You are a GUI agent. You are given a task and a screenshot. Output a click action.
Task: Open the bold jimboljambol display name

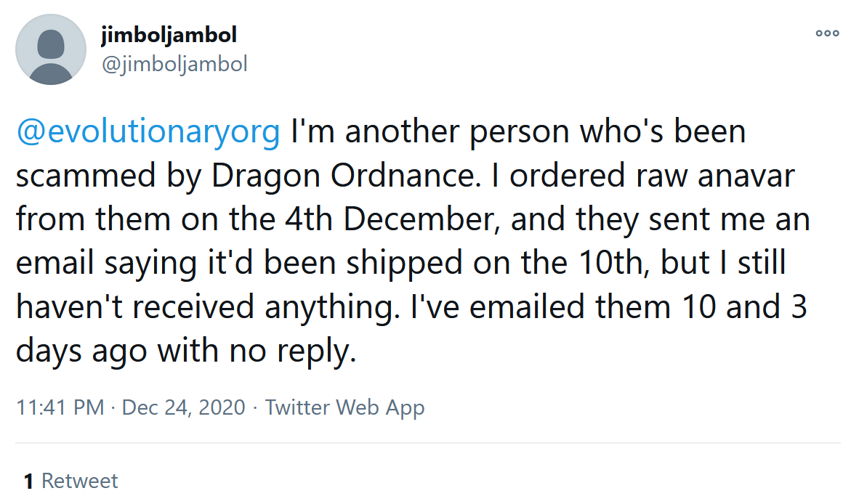point(169,34)
